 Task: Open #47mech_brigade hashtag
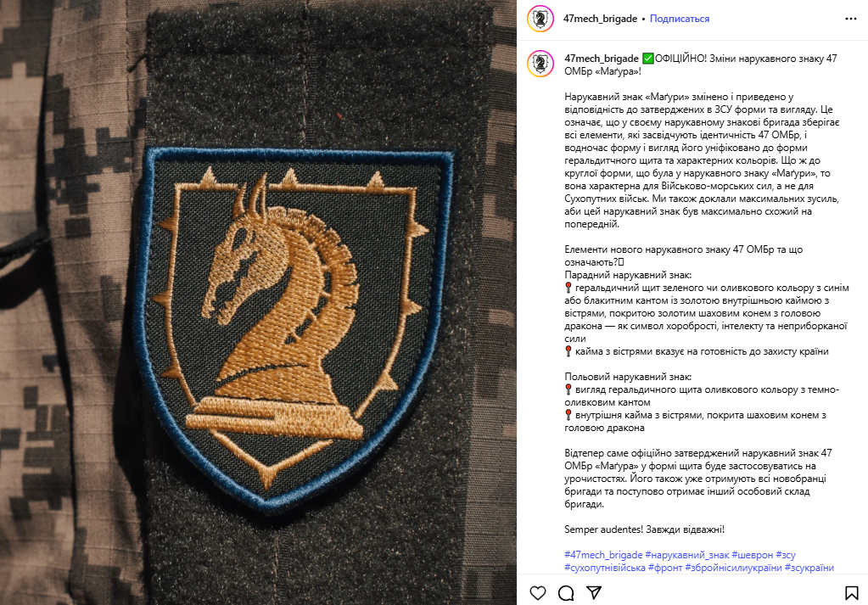(x=603, y=555)
